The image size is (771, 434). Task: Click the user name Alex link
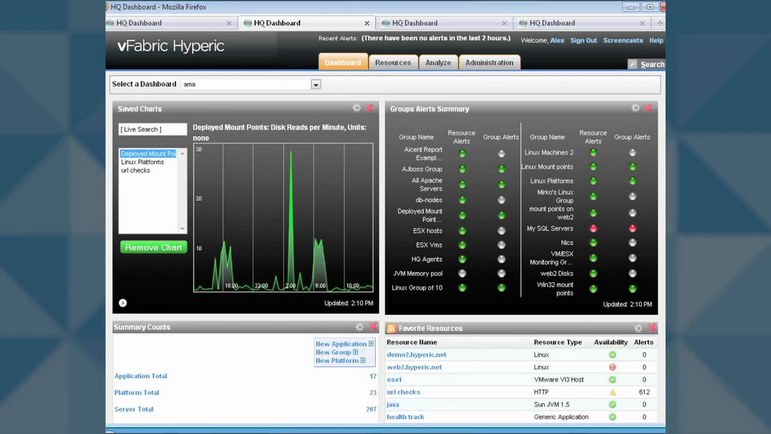557,40
